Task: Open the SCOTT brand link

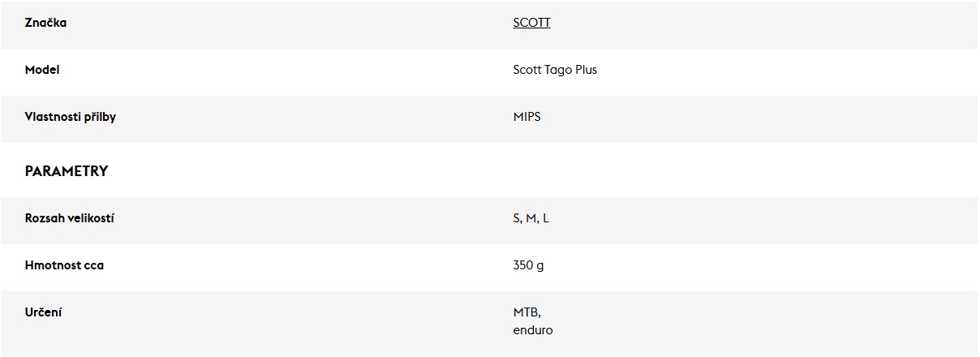Action: [x=531, y=23]
